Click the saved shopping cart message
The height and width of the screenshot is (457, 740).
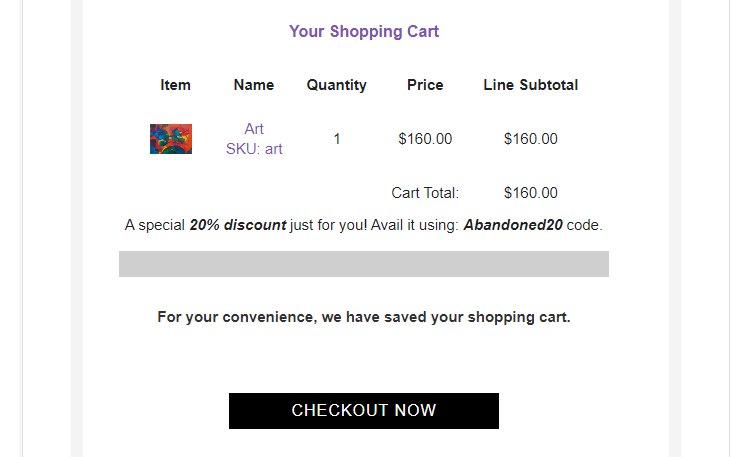[x=364, y=317]
